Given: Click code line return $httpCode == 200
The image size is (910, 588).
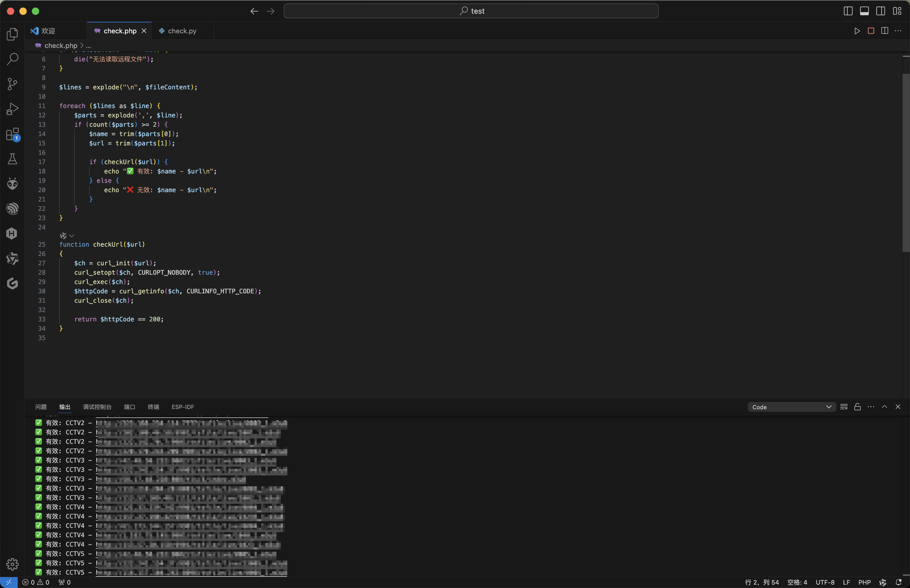Looking at the screenshot, I should 119,319.
